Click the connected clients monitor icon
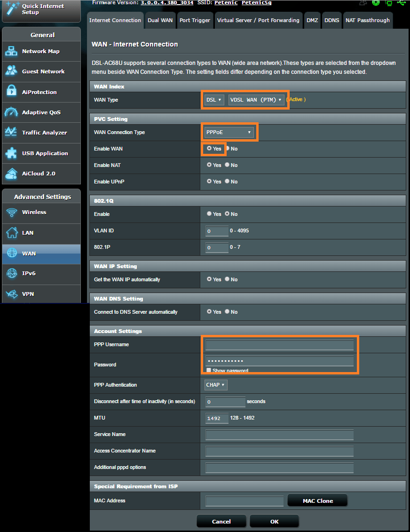Viewport: 410px width, 532px height. pyautogui.click(x=388, y=4)
